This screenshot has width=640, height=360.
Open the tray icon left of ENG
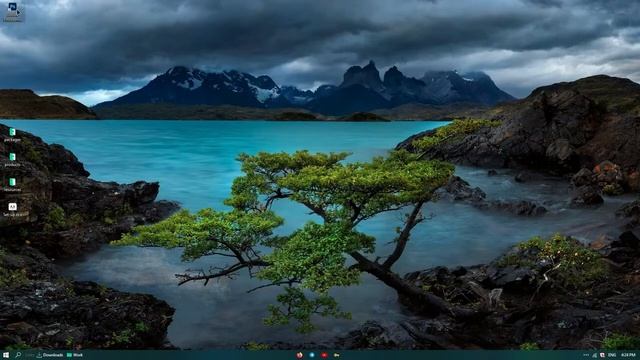602,355
